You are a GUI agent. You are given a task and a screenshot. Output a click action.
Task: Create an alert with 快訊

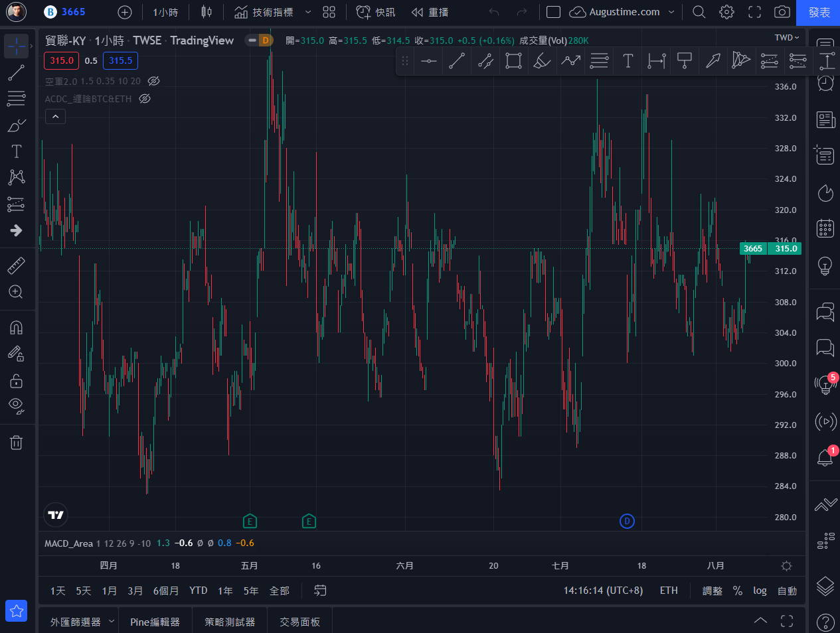[376, 12]
